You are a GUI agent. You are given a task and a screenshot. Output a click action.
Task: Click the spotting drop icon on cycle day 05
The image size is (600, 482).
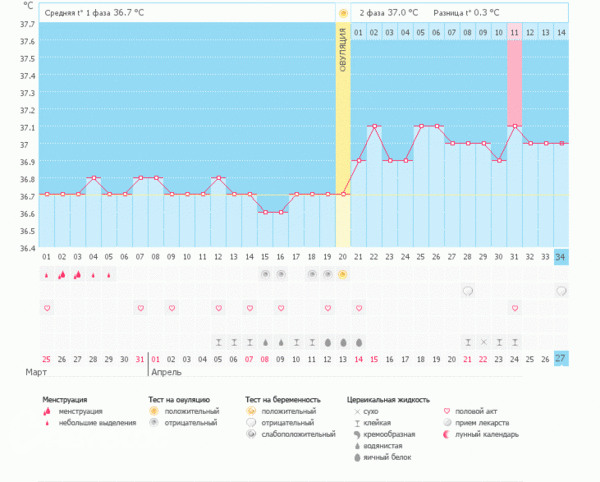coord(109,273)
